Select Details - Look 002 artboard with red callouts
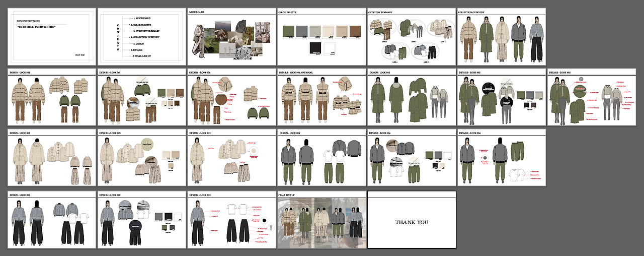 point(591,97)
